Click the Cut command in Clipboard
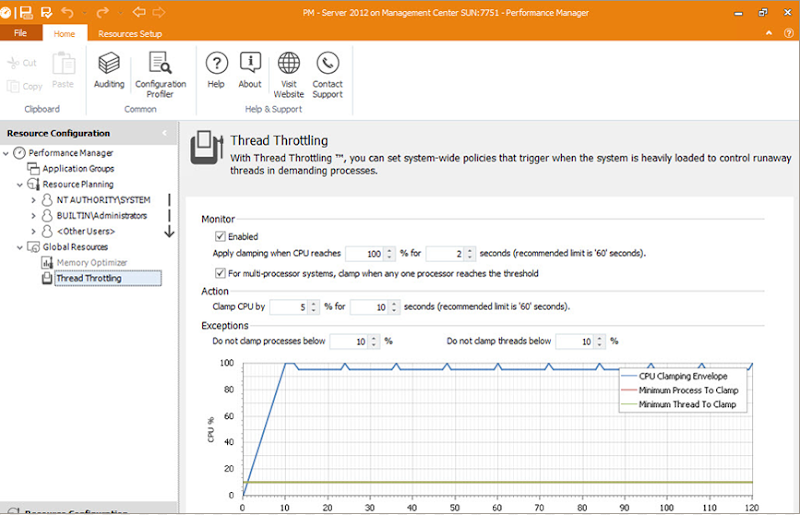This screenshot has width=800, height=515. coord(22,63)
